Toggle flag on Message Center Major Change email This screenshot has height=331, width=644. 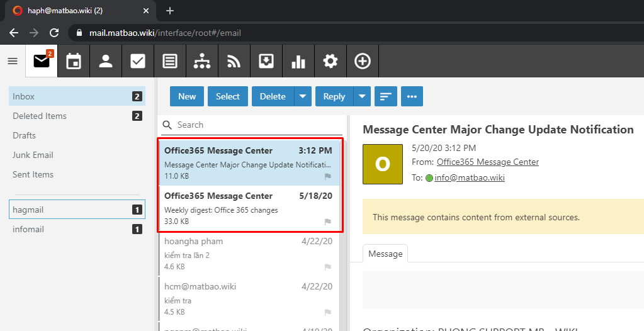[x=327, y=177]
